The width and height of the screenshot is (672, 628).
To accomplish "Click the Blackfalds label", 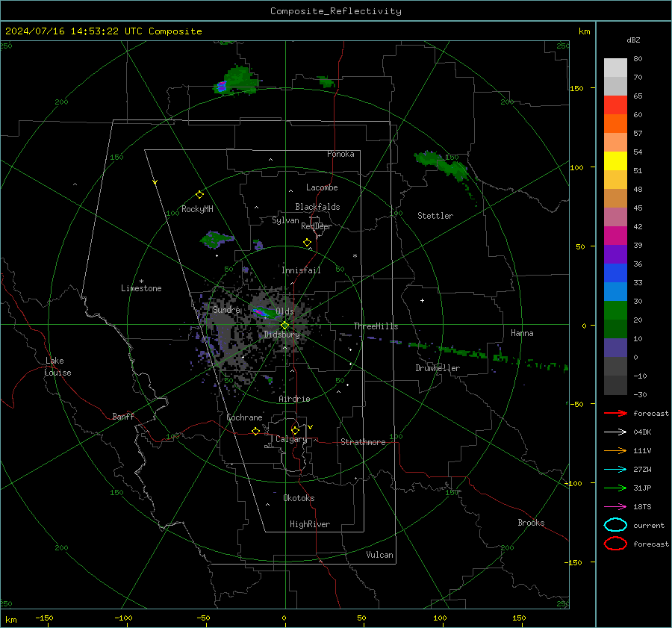I will pyautogui.click(x=317, y=207).
